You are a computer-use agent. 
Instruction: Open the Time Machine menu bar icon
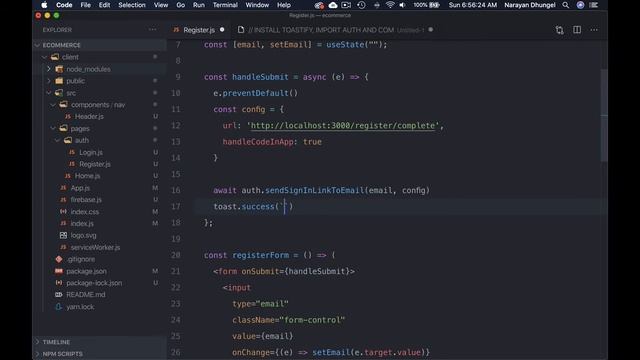coord(361,5)
